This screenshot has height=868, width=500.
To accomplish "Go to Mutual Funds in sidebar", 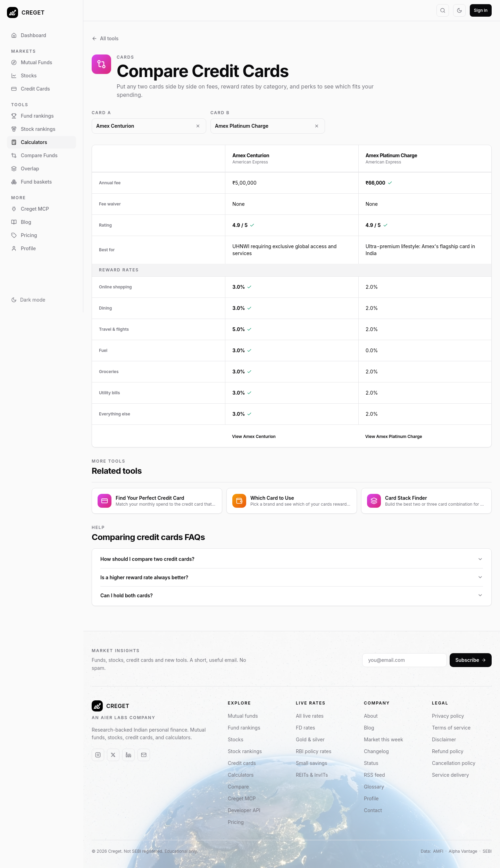I will point(41,62).
